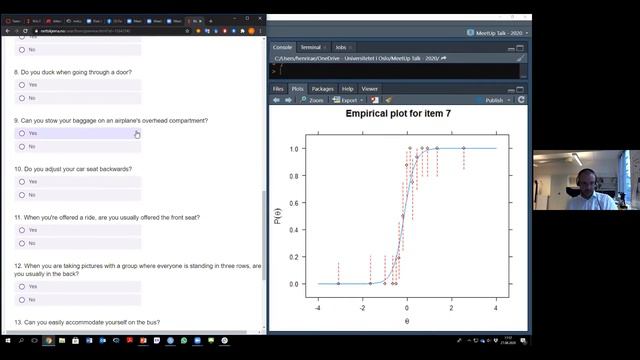Open the Help tab in RStudio
The image size is (640, 360).
347,89
